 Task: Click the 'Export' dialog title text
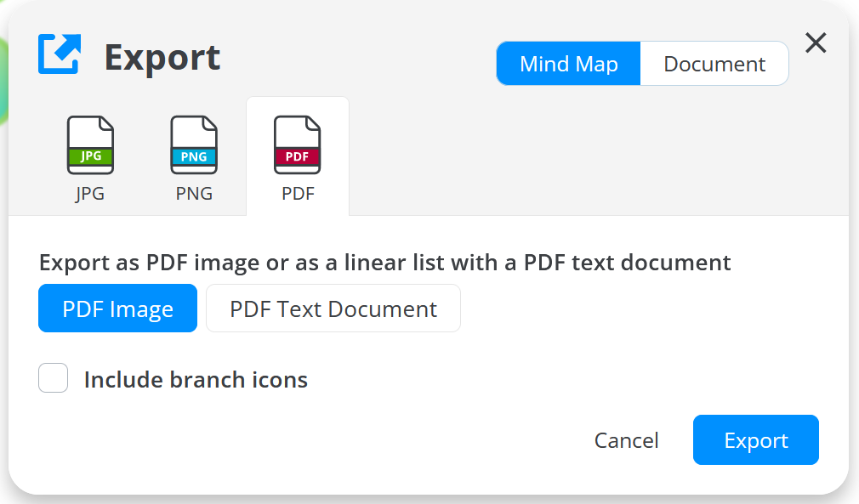point(162,58)
